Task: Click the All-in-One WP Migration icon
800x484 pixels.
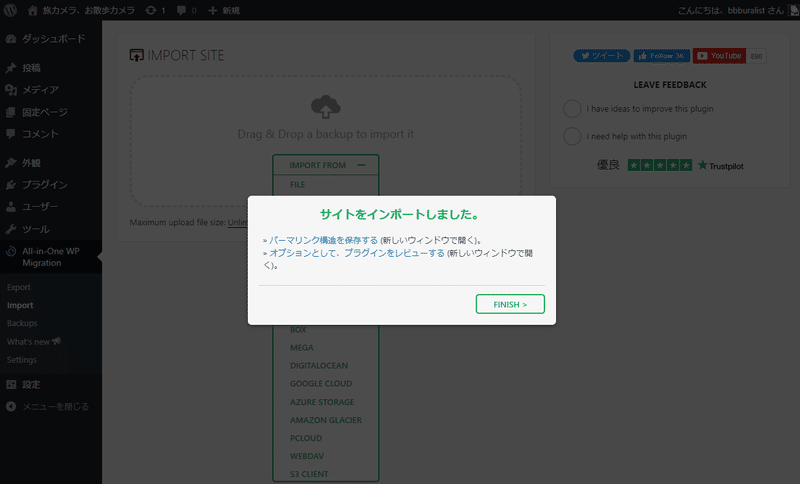Action: coord(11,251)
